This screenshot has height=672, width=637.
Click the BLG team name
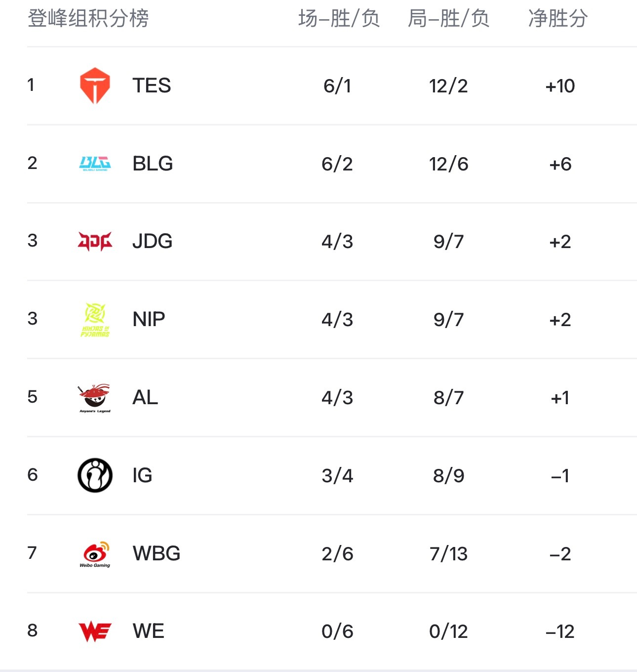pyautogui.click(x=153, y=164)
